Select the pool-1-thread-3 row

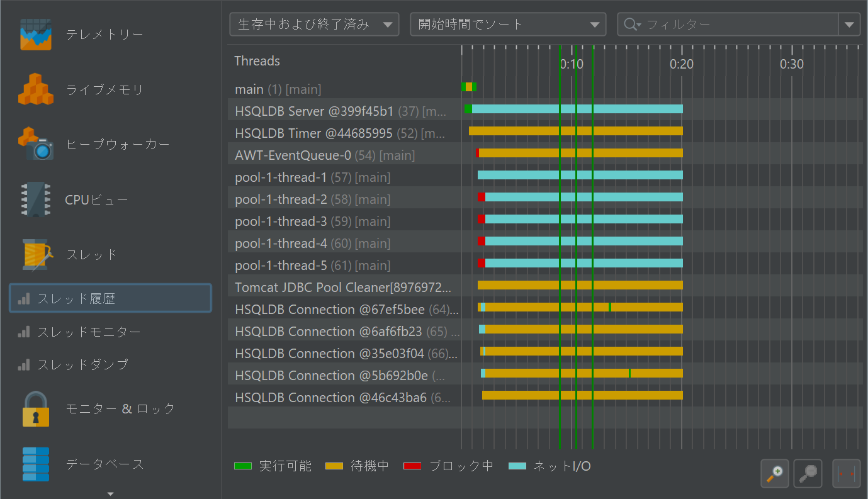coord(545,220)
